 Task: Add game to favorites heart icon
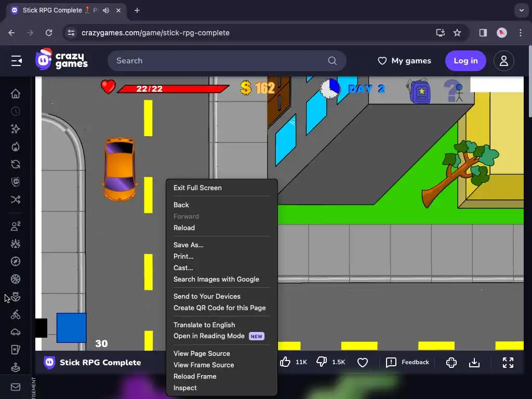tap(363, 362)
